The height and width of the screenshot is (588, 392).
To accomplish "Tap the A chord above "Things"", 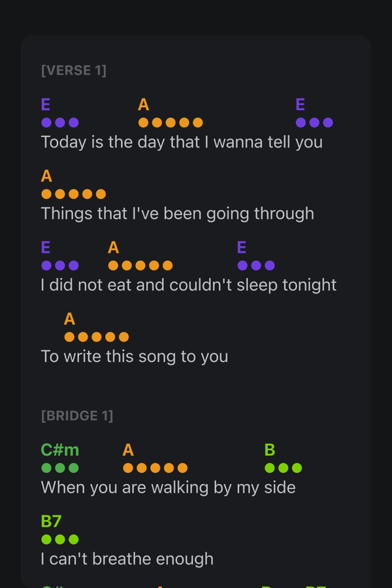I will click(46, 176).
